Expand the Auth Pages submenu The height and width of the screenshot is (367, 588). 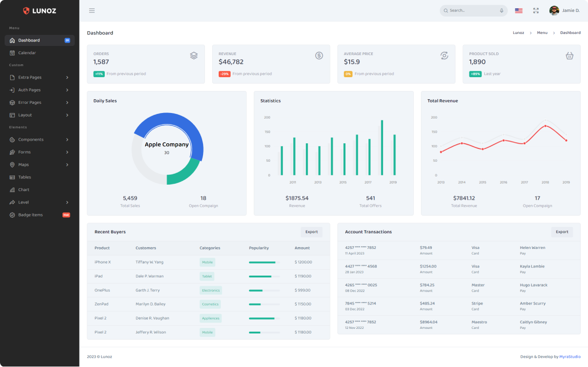pos(40,90)
